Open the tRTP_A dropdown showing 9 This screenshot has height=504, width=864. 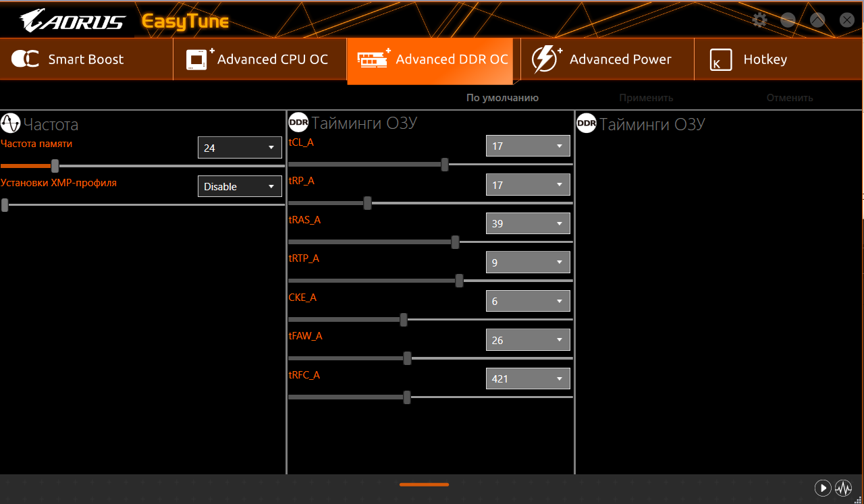[x=528, y=262]
